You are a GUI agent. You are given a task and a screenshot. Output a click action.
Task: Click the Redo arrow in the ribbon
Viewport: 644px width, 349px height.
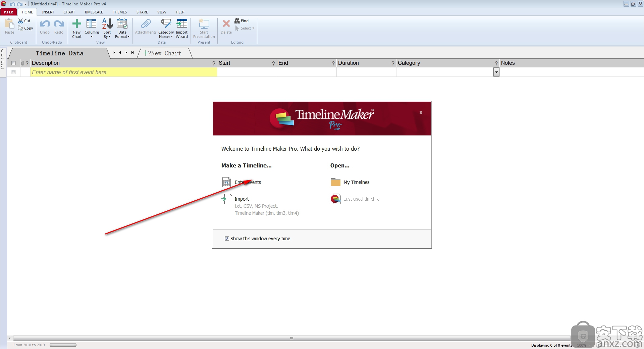(59, 24)
